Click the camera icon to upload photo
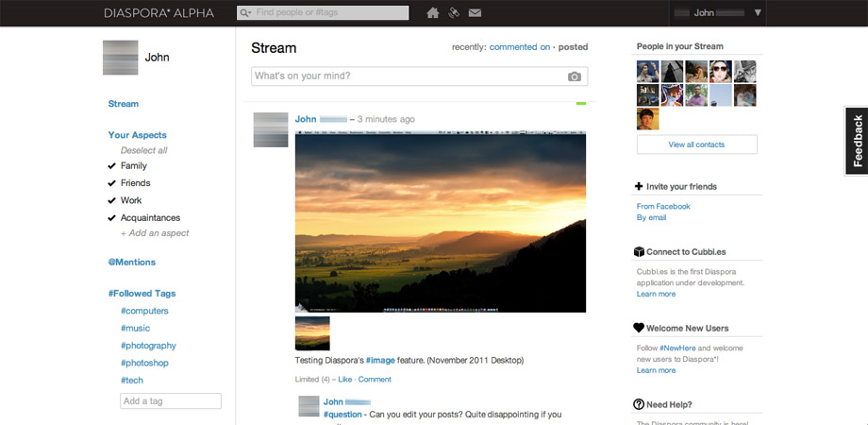The width and height of the screenshot is (868, 425). coord(574,76)
